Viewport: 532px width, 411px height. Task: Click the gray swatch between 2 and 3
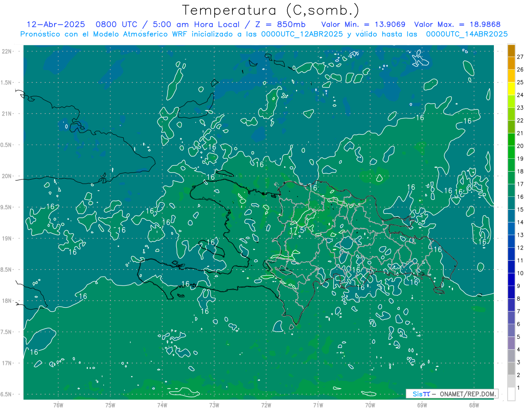[511, 368]
